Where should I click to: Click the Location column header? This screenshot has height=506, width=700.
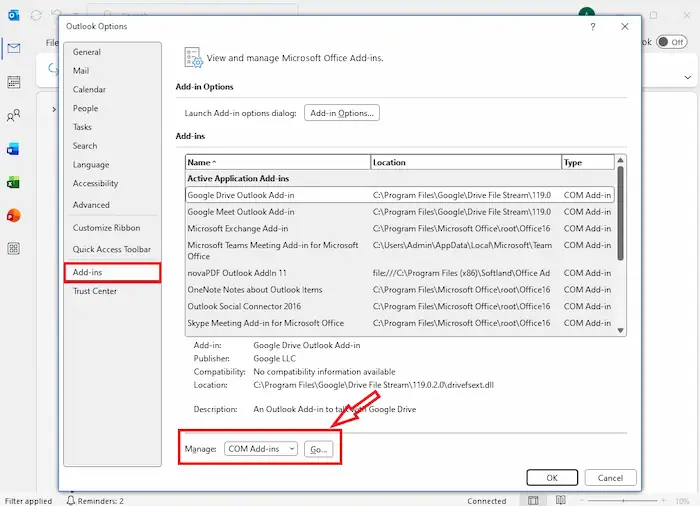pyautogui.click(x=466, y=163)
